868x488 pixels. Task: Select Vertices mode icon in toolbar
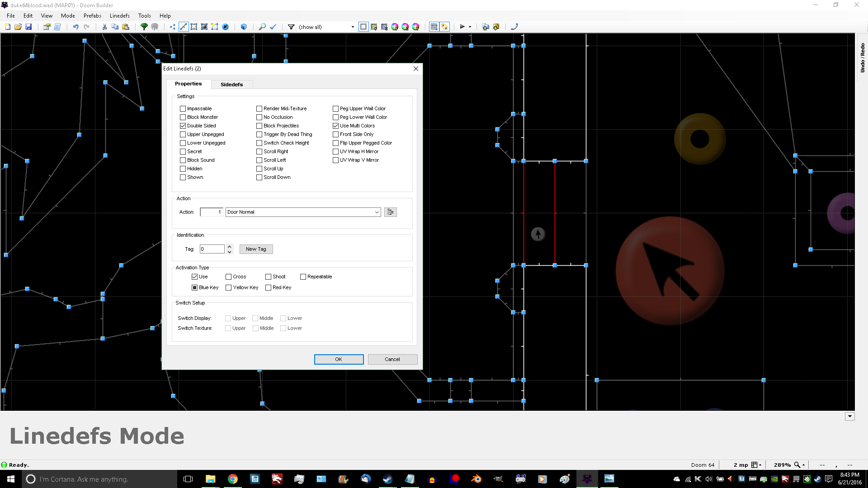(x=172, y=27)
